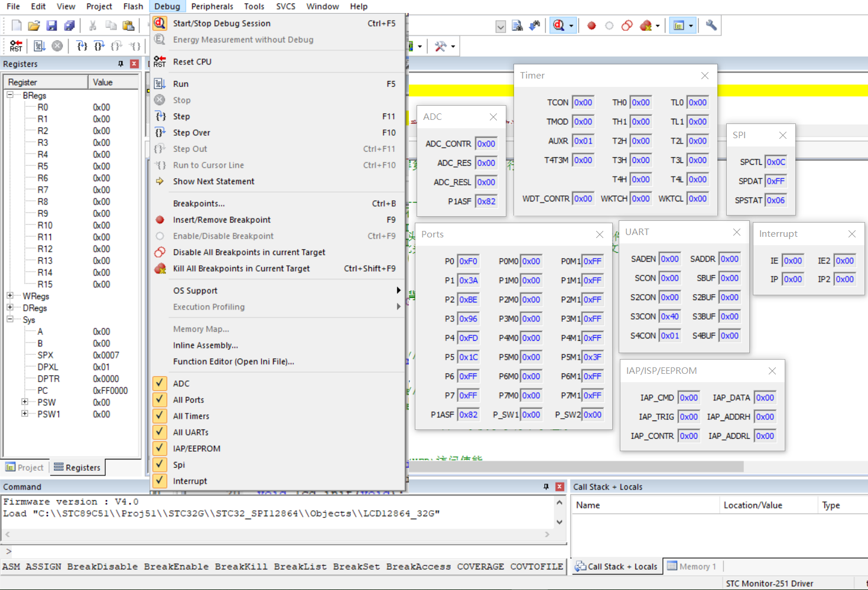Click the Run toolbar icon beside RST
The width and height of the screenshot is (868, 590).
pyautogui.click(x=40, y=46)
